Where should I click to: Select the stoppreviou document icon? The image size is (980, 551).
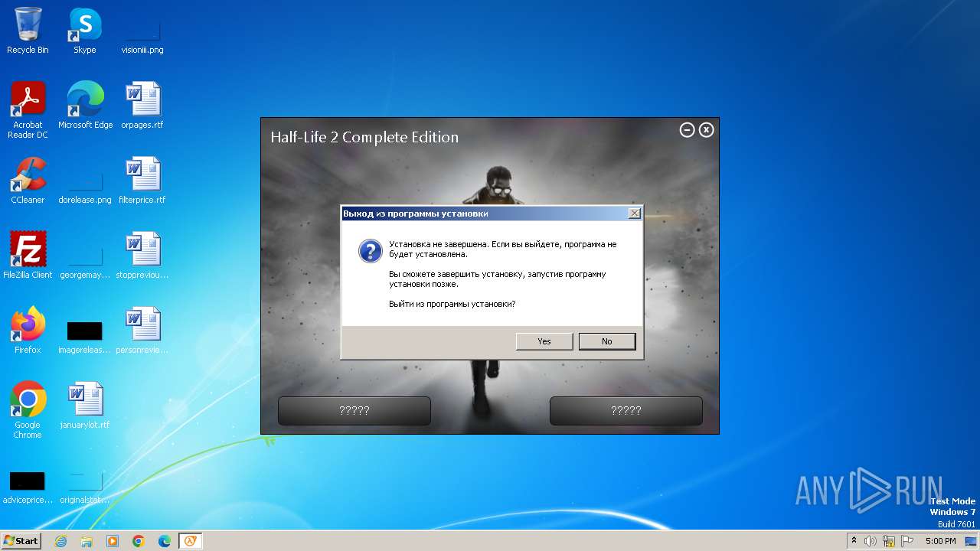tap(142, 256)
